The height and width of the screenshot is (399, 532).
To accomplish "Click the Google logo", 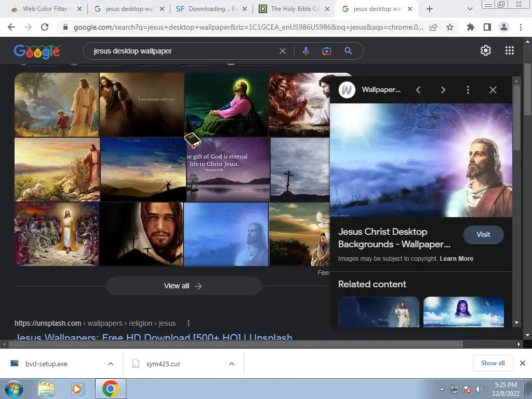I will (37, 51).
